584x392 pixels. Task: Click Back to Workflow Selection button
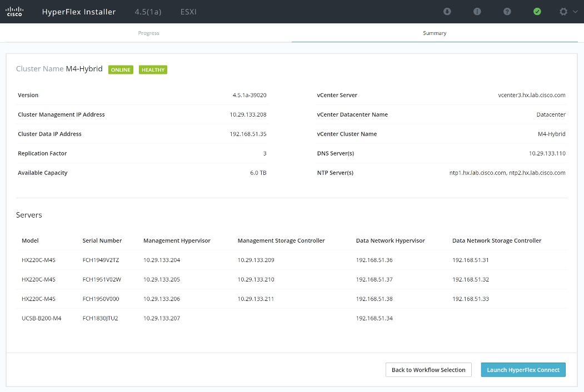tap(428, 370)
